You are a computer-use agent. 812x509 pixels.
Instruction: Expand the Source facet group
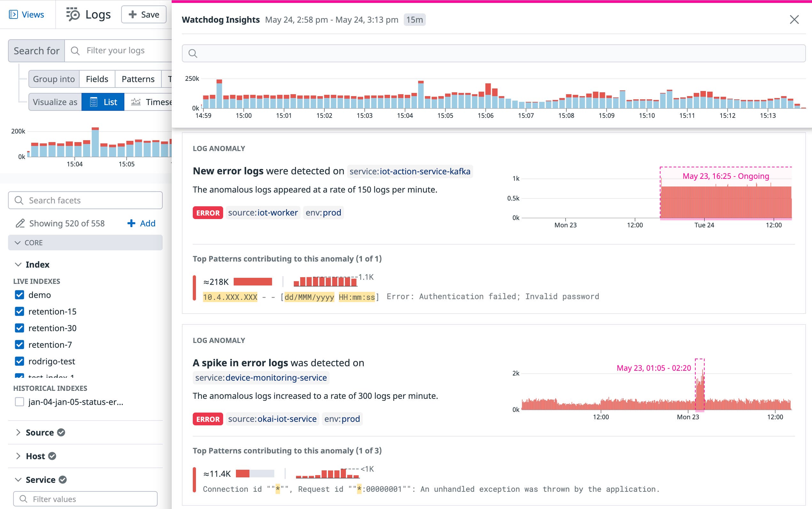[x=19, y=432]
